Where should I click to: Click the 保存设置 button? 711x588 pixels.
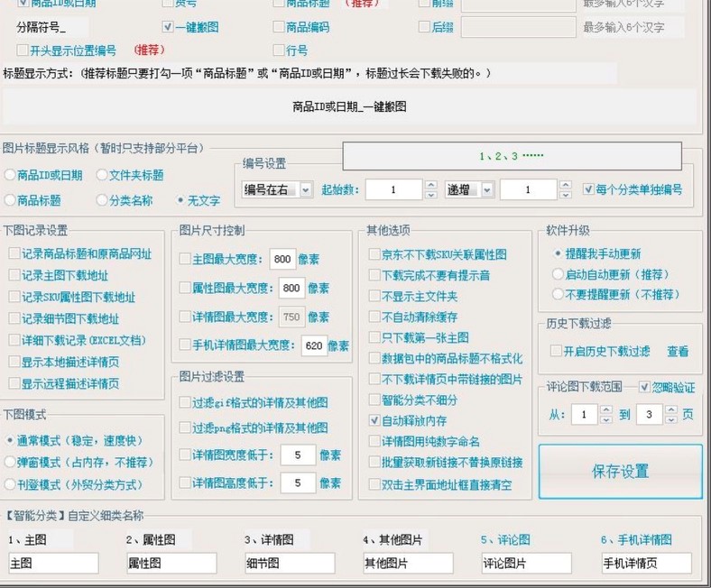tap(620, 471)
